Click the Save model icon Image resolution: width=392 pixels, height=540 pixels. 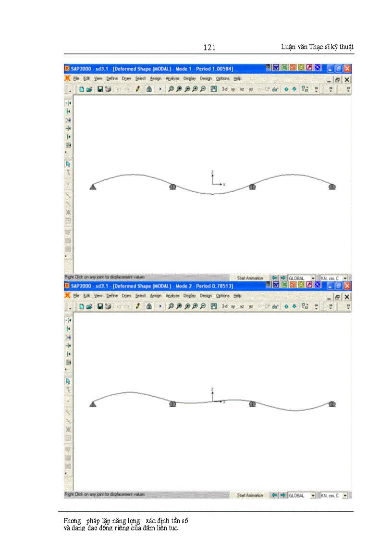pyautogui.click(x=99, y=89)
